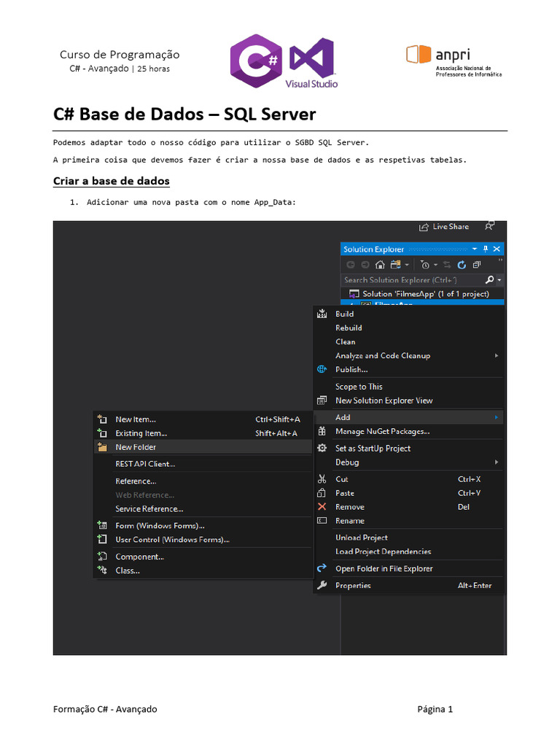Click the Home icon in Solution Explorer
560x747 pixels.
380,265
